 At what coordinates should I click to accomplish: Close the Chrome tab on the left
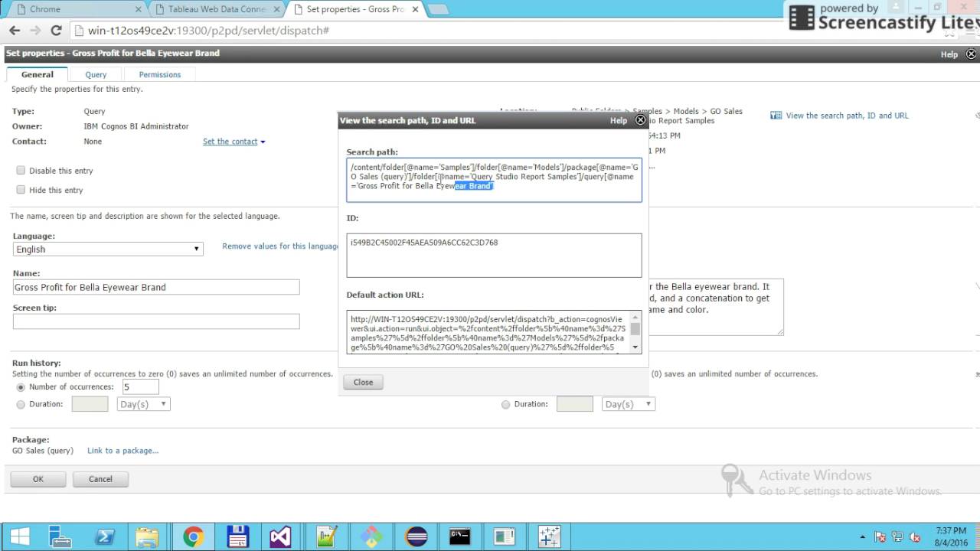[139, 9]
